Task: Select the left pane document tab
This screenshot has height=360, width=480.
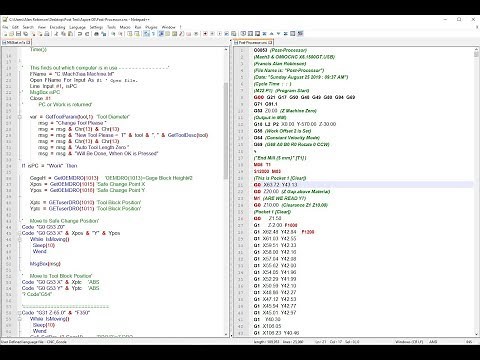Action: [x=16, y=42]
